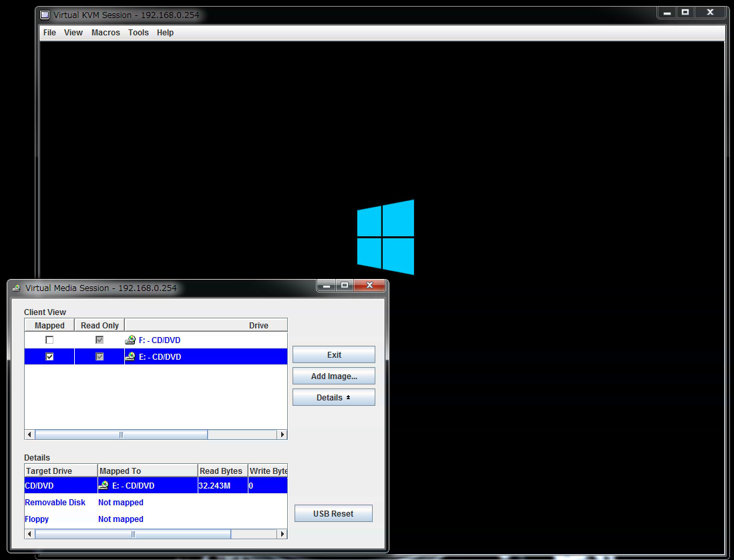Minimize the Virtual KVM Session window
Viewport: 734px width, 560px height.
tap(667, 13)
